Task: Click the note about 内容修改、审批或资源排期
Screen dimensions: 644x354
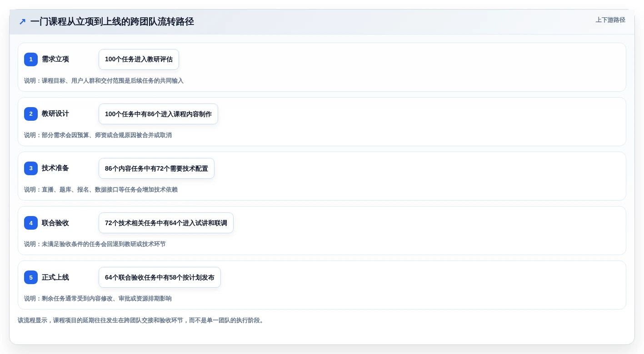Action: point(98,299)
